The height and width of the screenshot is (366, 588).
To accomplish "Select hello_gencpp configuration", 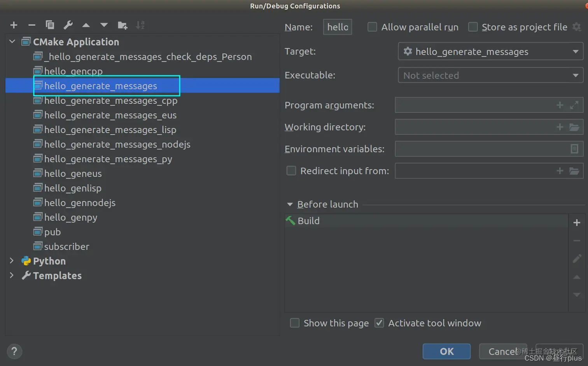I will click(73, 71).
